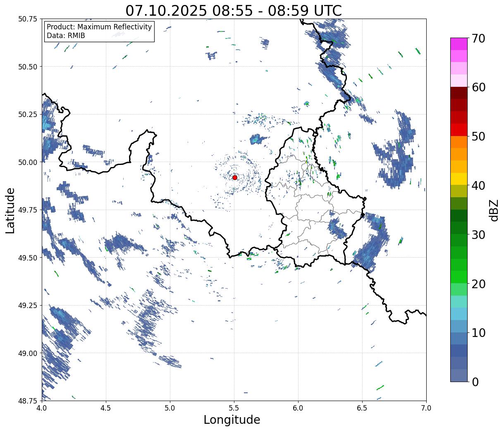Click the latitude tick label 50.75
Viewport: 504px width, 430px height.
pyautogui.click(x=28, y=19)
